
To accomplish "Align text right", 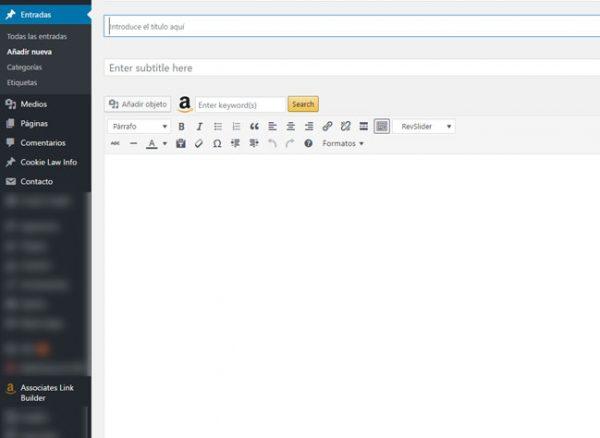I will click(309, 127).
